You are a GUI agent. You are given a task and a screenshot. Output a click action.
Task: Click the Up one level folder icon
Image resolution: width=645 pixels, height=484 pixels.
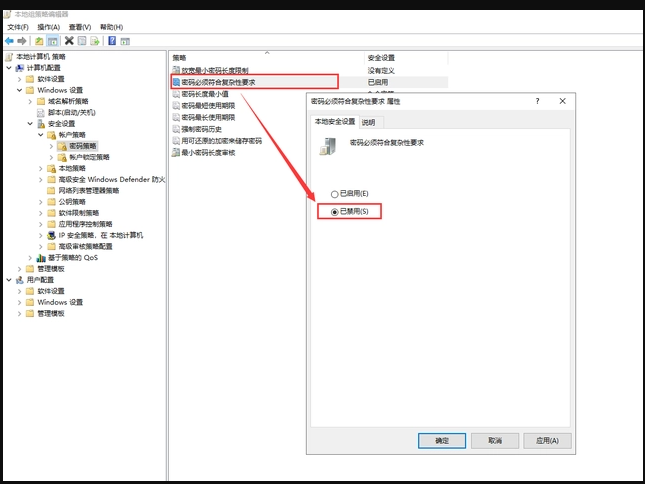(39, 41)
